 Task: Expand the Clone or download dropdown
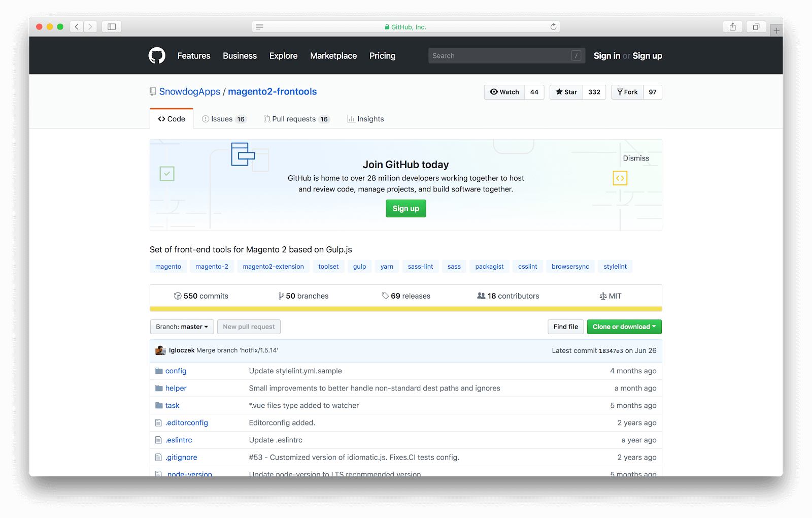pyautogui.click(x=624, y=327)
